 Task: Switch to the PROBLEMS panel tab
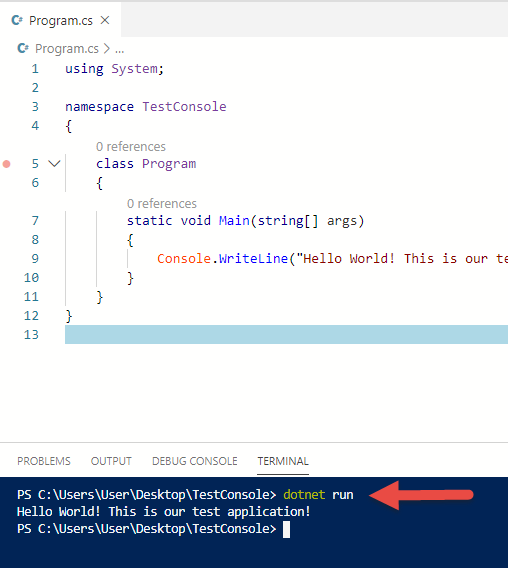pyautogui.click(x=44, y=461)
